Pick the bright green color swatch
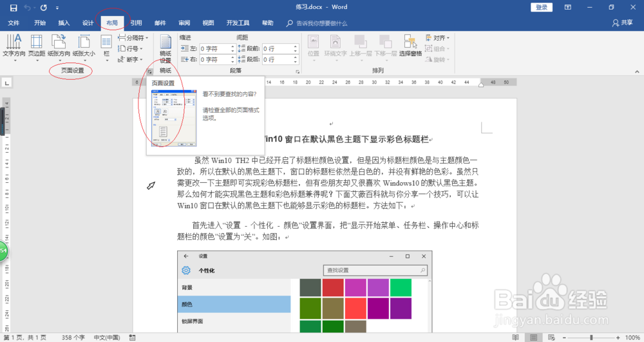 (x=401, y=287)
